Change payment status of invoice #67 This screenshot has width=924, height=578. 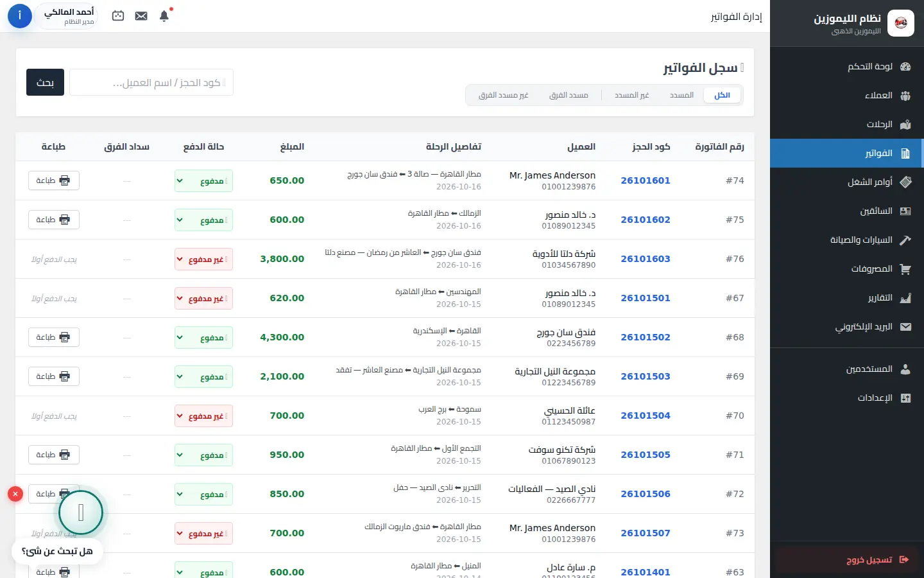(x=203, y=298)
